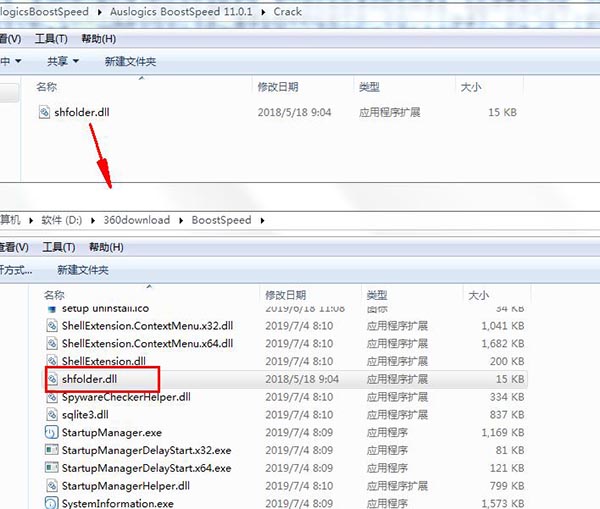The width and height of the screenshot is (600, 509).
Task: Click ShellExtension.dll file icon
Action: (x=52, y=361)
